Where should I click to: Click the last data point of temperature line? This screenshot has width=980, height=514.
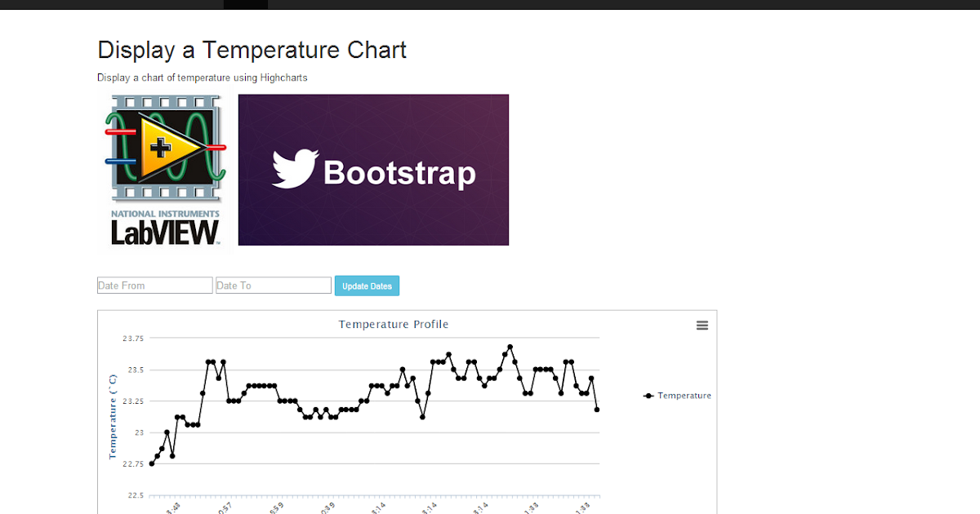[x=597, y=410]
